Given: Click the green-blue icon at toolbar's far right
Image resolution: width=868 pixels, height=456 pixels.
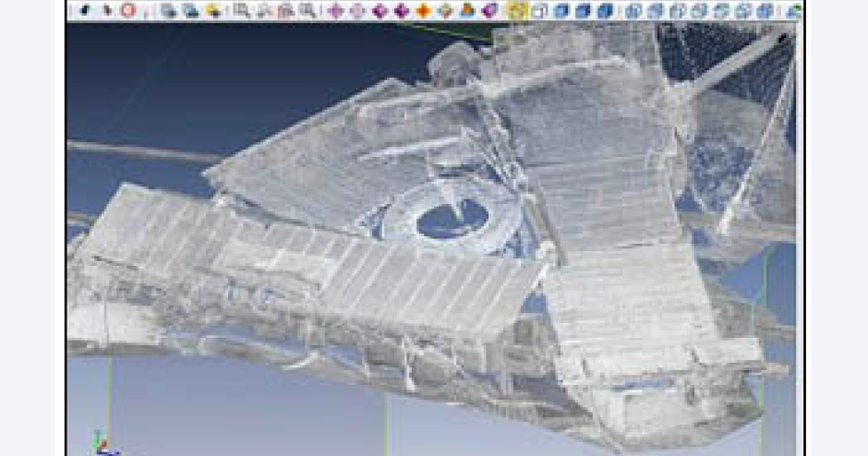Looking at the screenshot, I should tap(793, 10).
